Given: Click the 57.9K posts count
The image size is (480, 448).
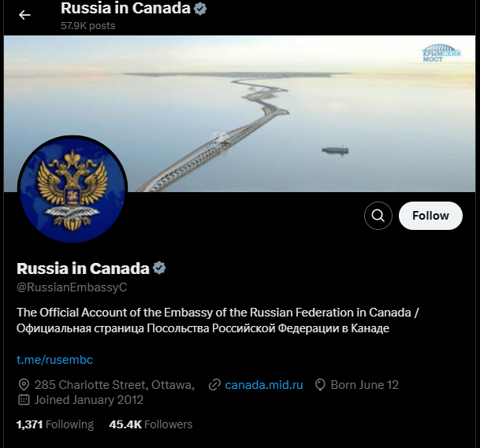Looking at the screenshot, I should click(87, 26).
